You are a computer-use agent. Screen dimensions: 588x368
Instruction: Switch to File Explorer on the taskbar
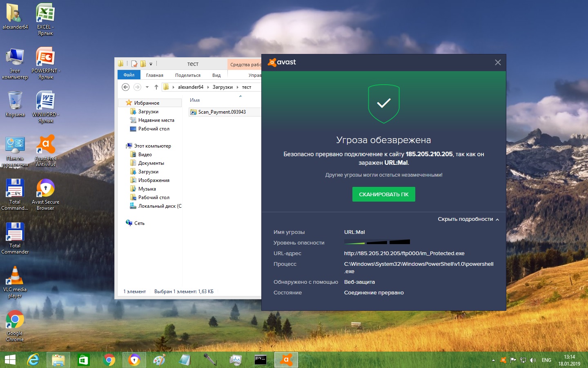(x=58, y=360)
